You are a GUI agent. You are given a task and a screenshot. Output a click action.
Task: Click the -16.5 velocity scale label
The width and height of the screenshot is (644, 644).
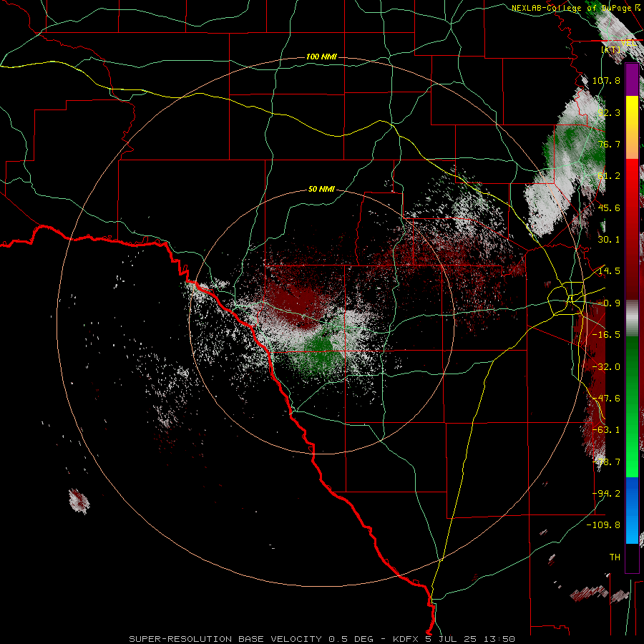coord(606,335)
